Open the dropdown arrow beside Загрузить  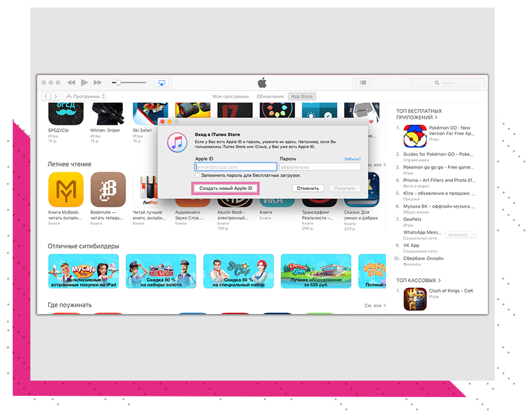(x=474, y=234)
